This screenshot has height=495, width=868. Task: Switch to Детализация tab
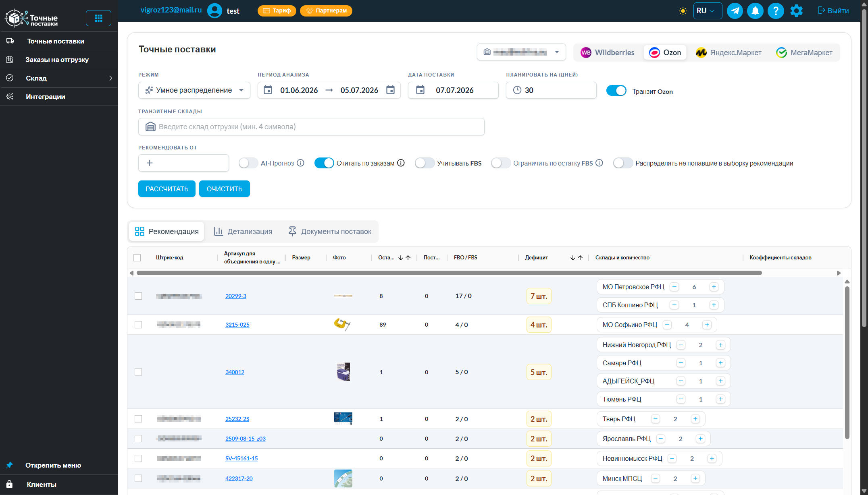[x=243, y=232]
